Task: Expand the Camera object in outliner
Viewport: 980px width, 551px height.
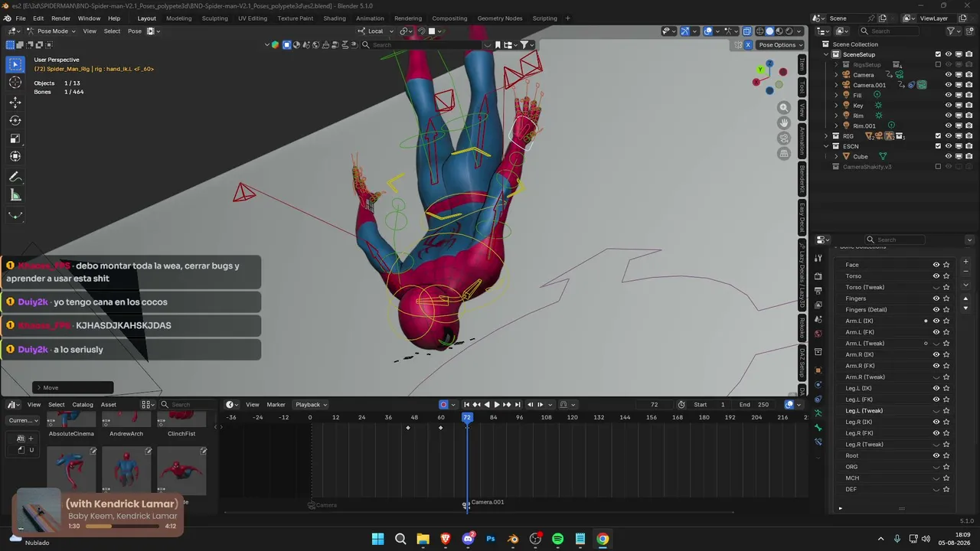Action: coord(836,75)
